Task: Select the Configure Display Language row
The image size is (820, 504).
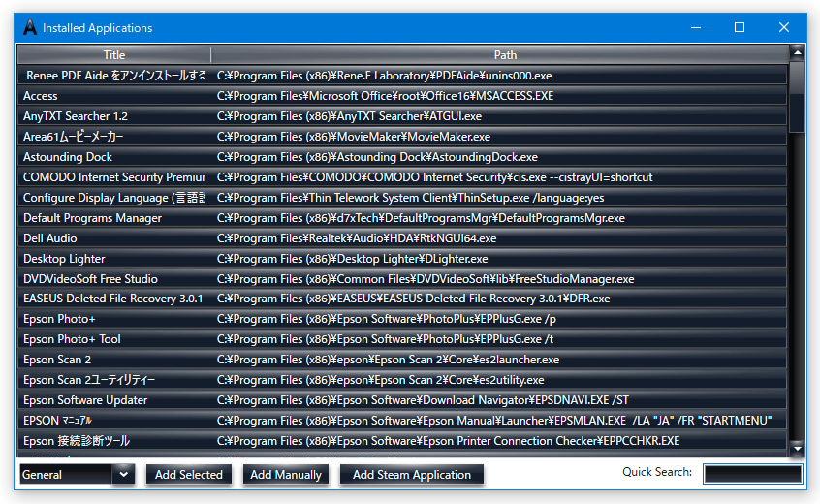Action: pos(402,198)
